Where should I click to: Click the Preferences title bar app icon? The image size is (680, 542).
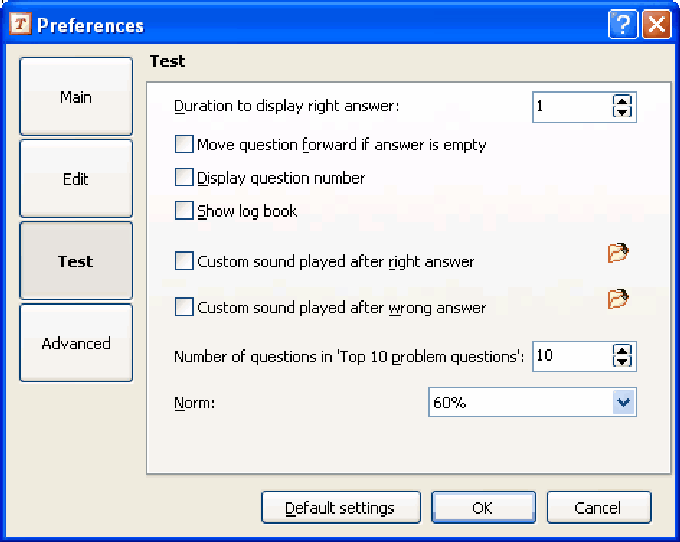pos(19,25)
